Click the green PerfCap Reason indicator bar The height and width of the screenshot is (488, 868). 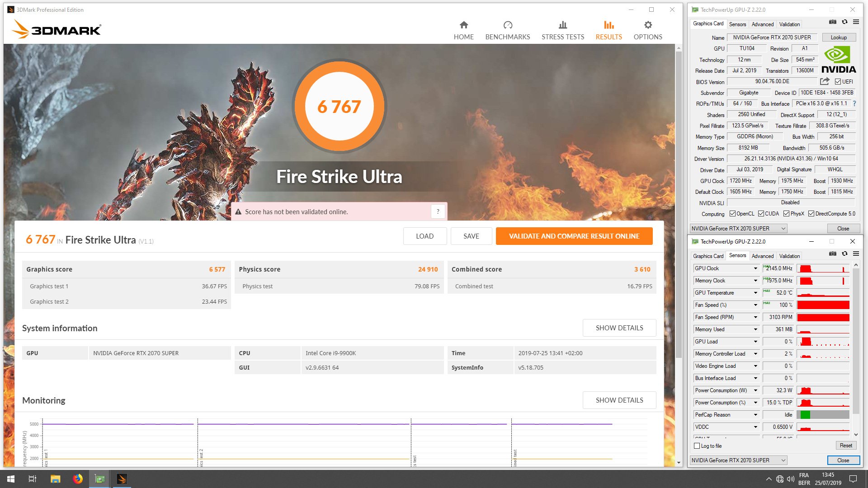coord(805,415)
